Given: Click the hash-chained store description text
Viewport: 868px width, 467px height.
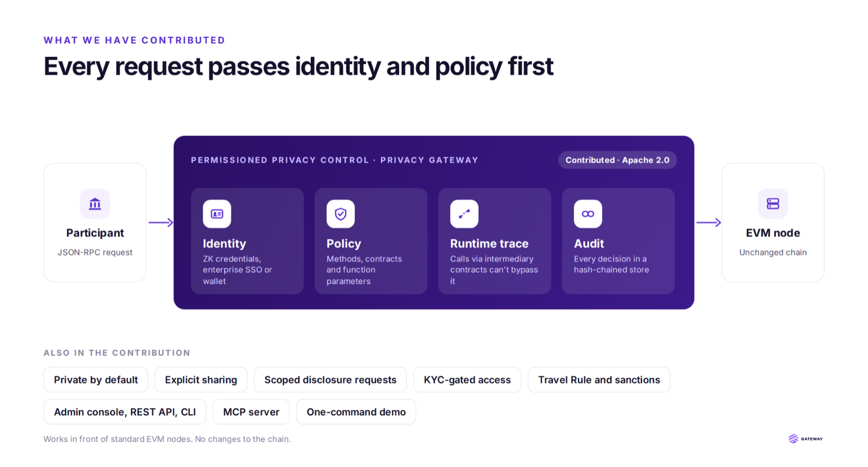Looking at the screenshot, I should (x=611, y=264).
